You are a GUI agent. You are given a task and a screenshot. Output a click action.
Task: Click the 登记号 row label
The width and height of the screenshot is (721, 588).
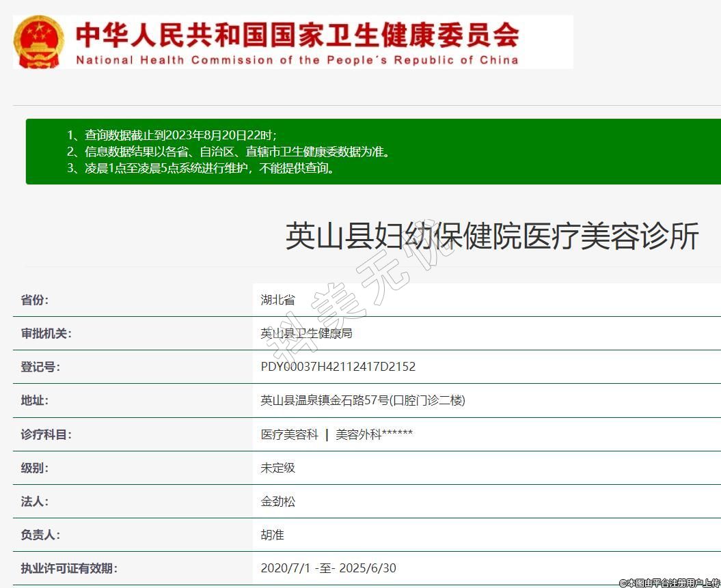(40, 367)
